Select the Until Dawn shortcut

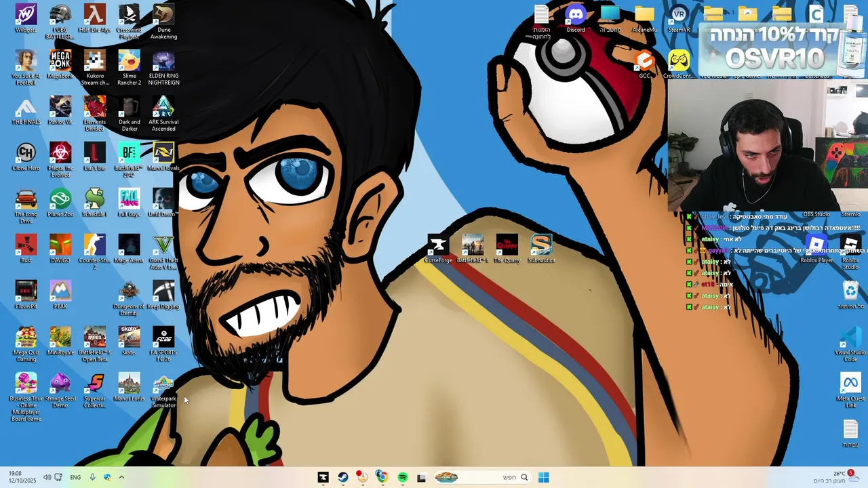[163, 203]
